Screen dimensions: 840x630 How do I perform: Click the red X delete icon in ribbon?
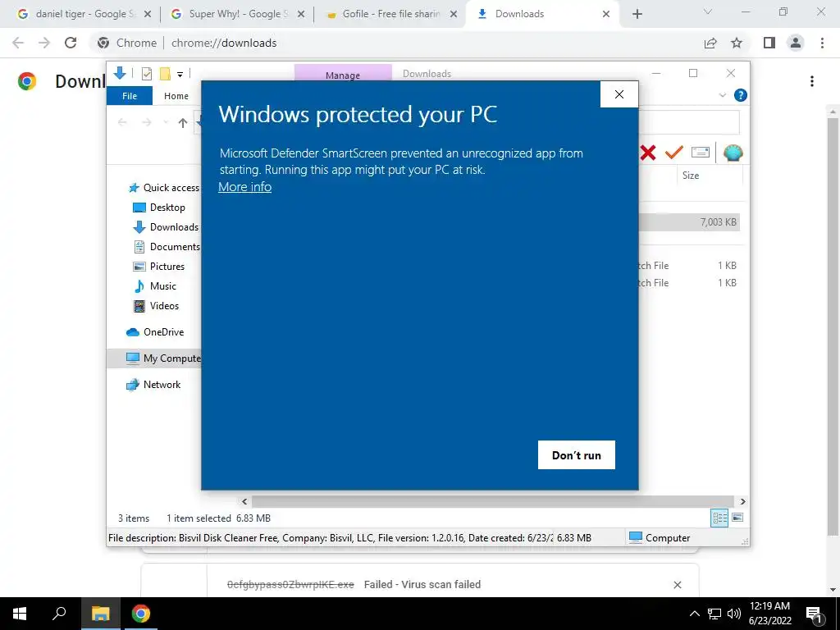click(x=648, y=153)
